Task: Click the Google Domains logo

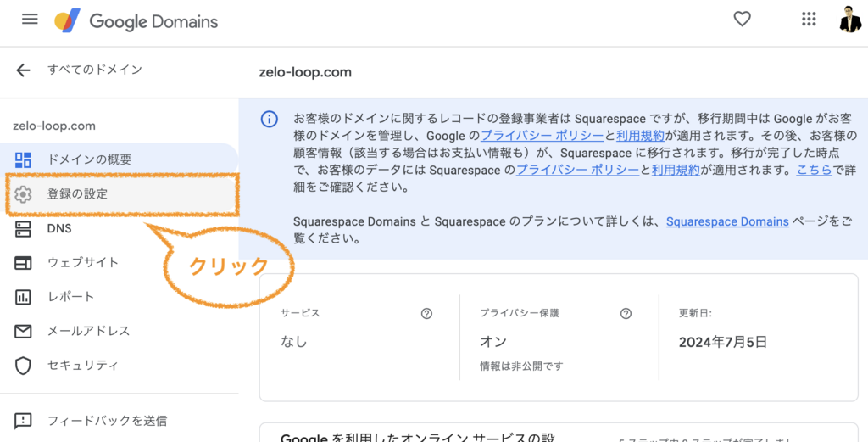Action: click(136, 21)
